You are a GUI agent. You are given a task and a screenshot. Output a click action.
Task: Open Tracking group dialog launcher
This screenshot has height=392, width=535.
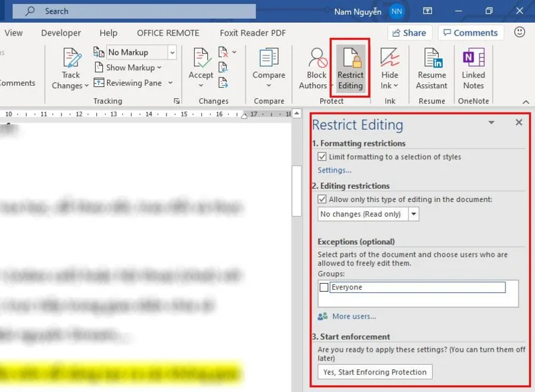(x=177, y=101)
